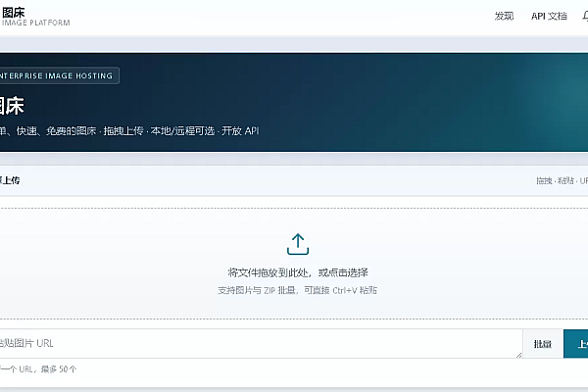Click the 上传 section heading
Viewport: 588px width, 392px height.
pyautogui.click(x=10, y=180)
